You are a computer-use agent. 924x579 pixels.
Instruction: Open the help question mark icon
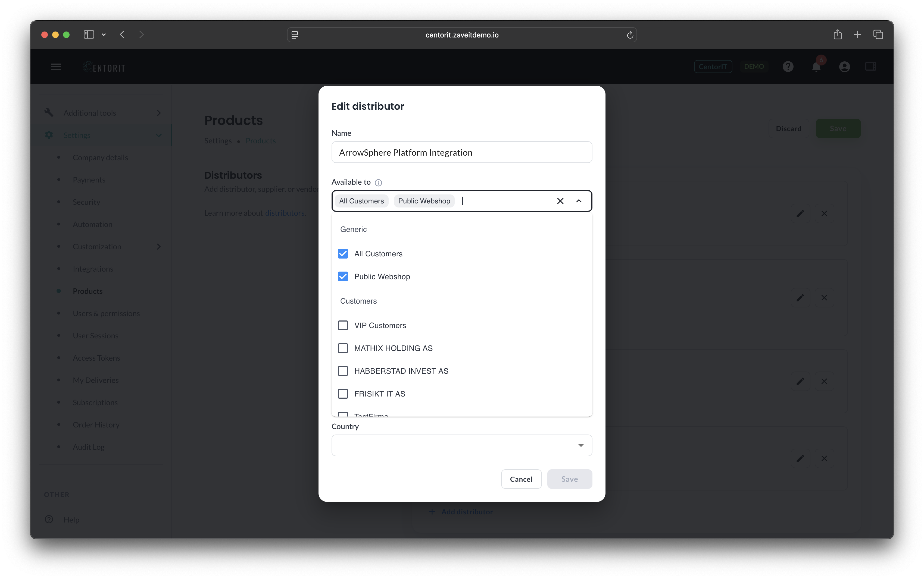coord(788,67)
